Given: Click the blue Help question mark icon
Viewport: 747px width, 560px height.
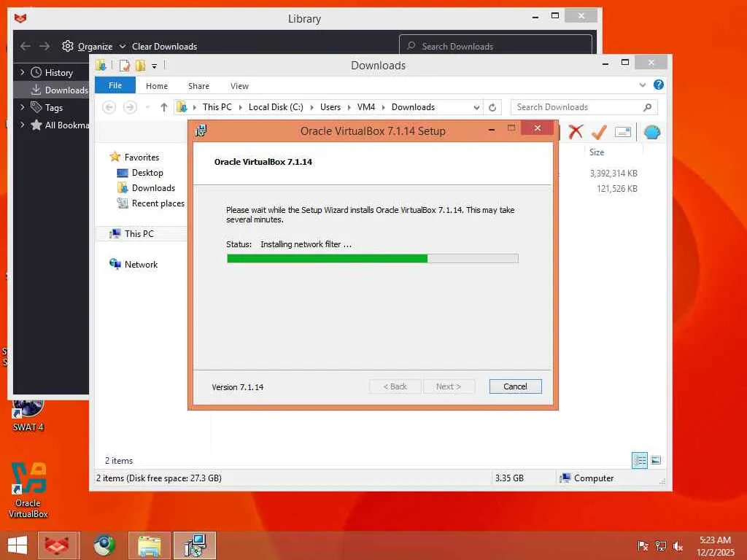Looking at the screenshot, I should point(659,85).
